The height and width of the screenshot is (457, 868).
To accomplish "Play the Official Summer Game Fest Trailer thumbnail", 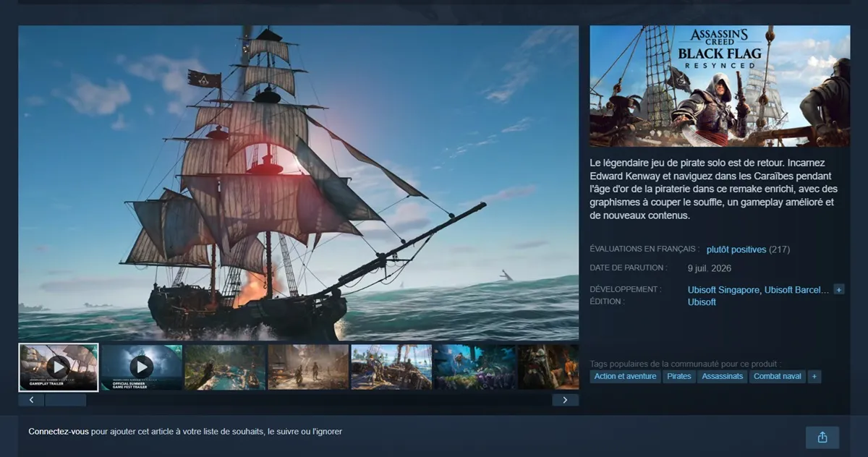I will tap(142, 367).
